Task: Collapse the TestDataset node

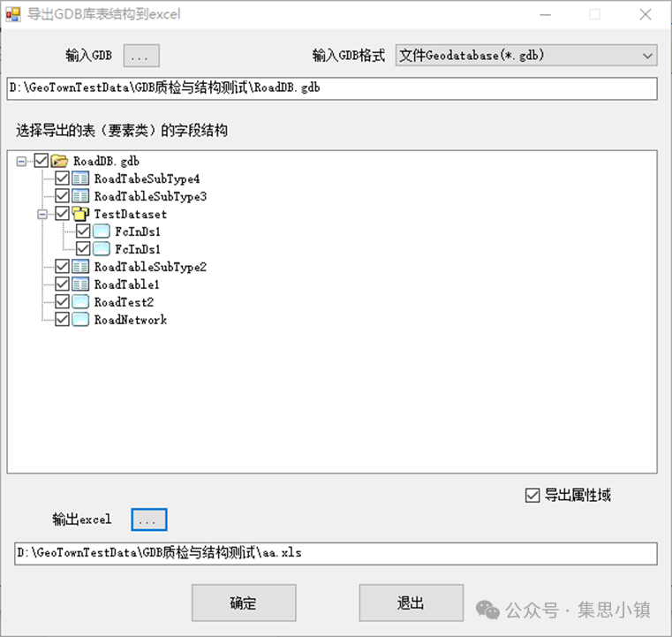Action: coord(42,214)
